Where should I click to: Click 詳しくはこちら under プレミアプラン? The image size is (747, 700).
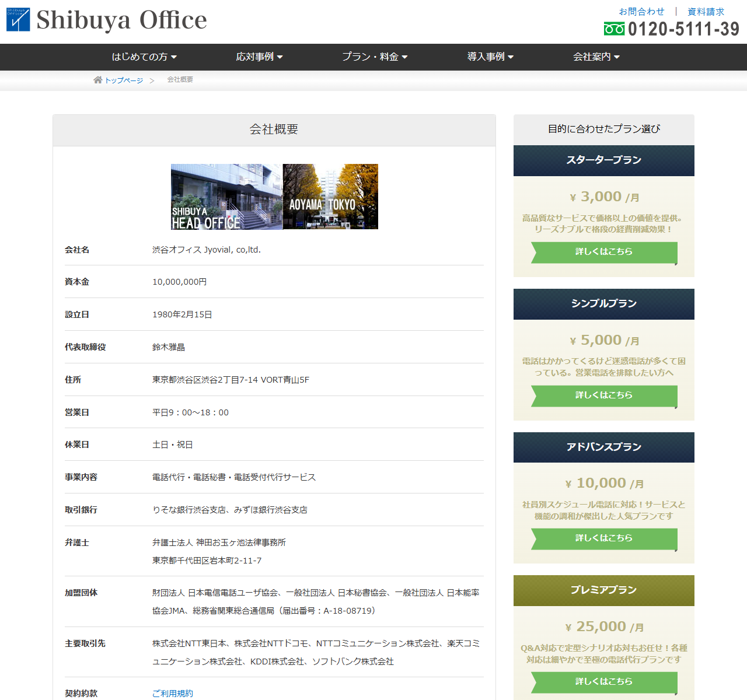pos(604,682)
